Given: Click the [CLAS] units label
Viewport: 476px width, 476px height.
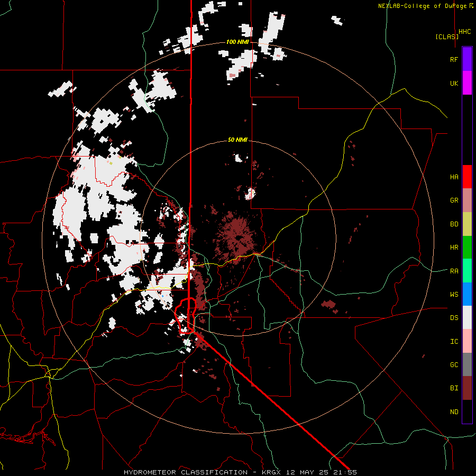Looking at the screenshot, I should 447,37.
